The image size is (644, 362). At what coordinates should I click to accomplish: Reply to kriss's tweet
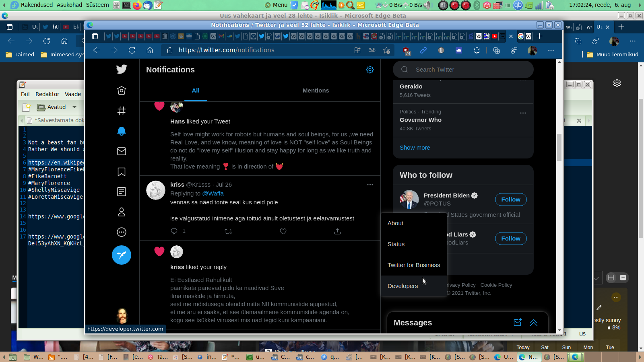coord(174,231)
